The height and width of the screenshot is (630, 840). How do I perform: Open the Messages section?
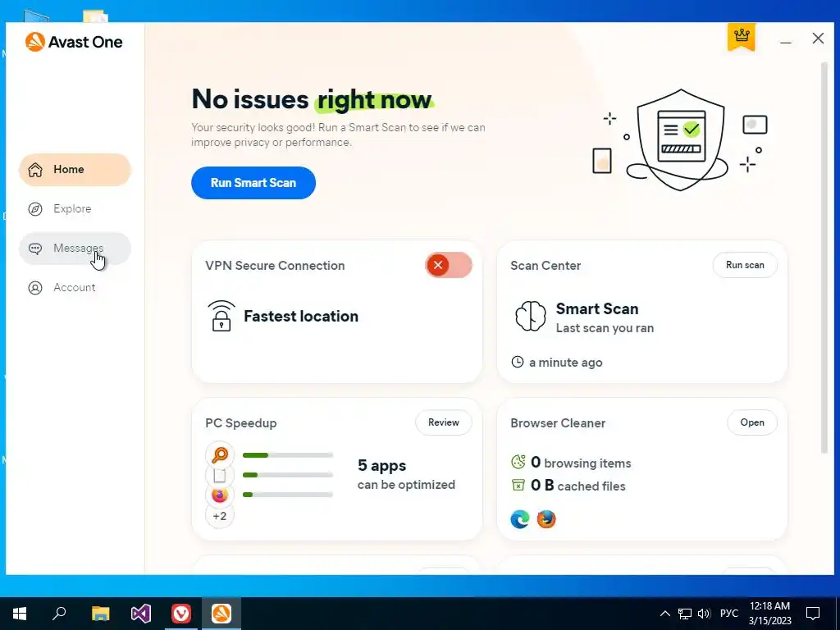[75, 249]
